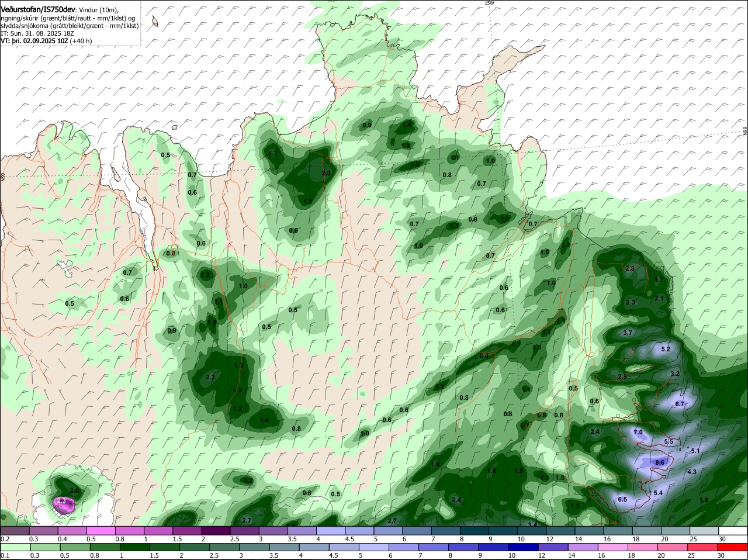Click the 3.2 precipitation value on the map

[x=674, y=373]
